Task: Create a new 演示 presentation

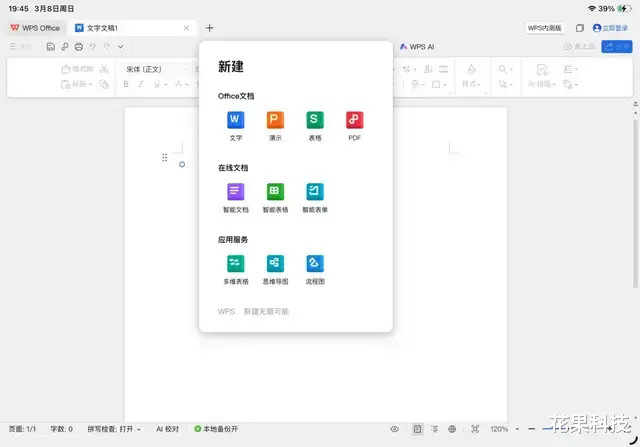Action: point(275,120)
